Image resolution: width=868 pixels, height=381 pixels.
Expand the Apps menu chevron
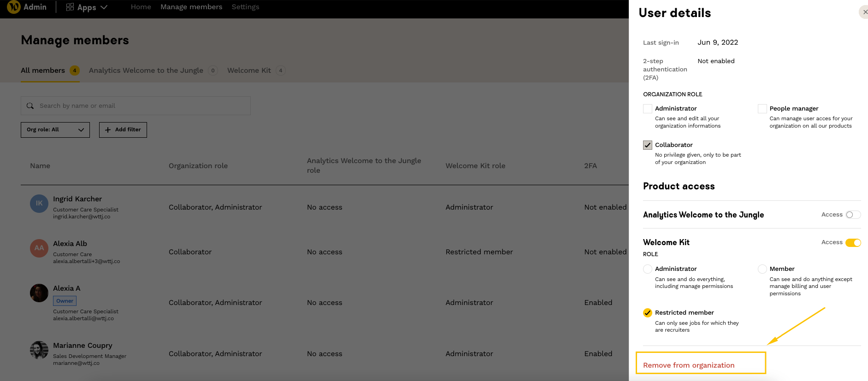coord(104,7)
